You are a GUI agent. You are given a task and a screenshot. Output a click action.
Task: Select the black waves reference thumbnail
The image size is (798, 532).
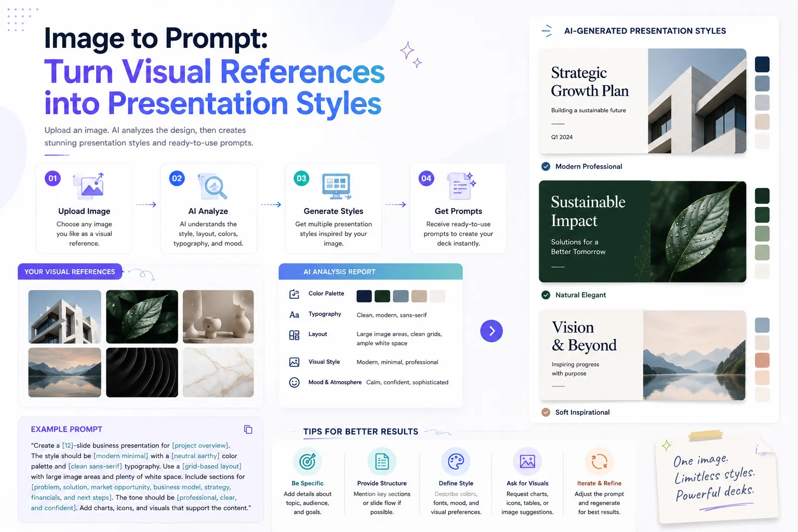(x=142, y=373)
